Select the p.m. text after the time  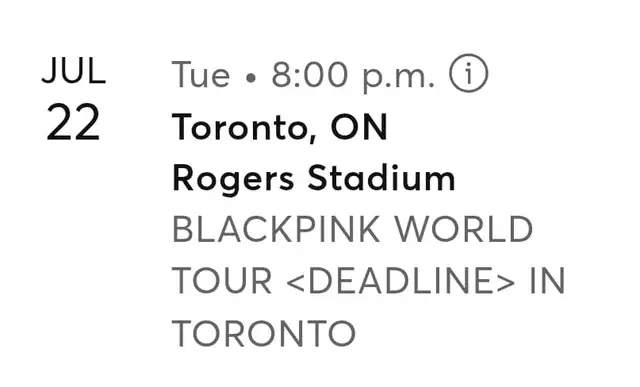click(399, 78)
